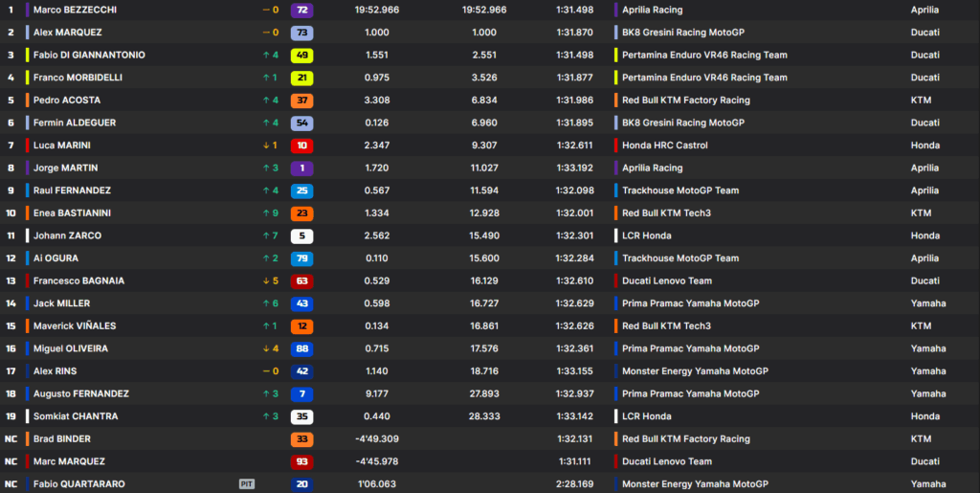Click the red number 93 badge
980x493 pixels.
click(301, 461)
